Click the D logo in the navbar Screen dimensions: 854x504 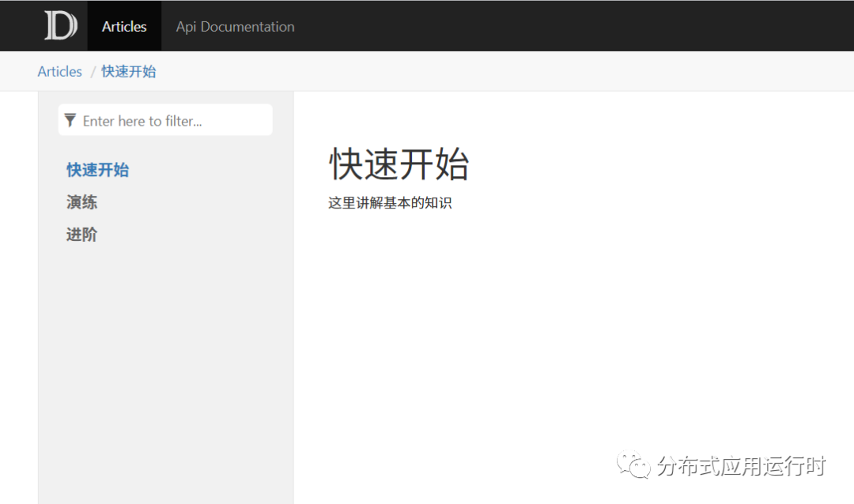[60, 25]
